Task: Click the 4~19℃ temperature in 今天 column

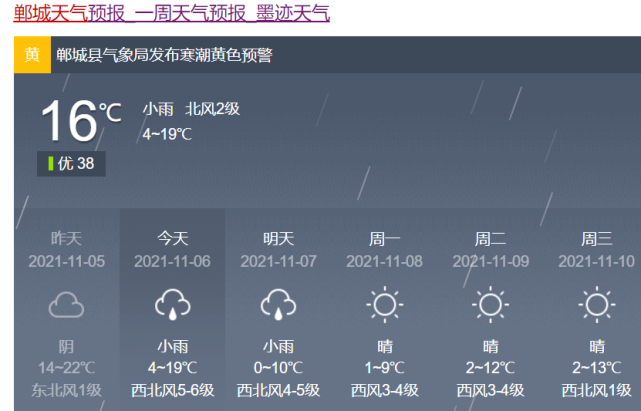Action: coord(173,368)
